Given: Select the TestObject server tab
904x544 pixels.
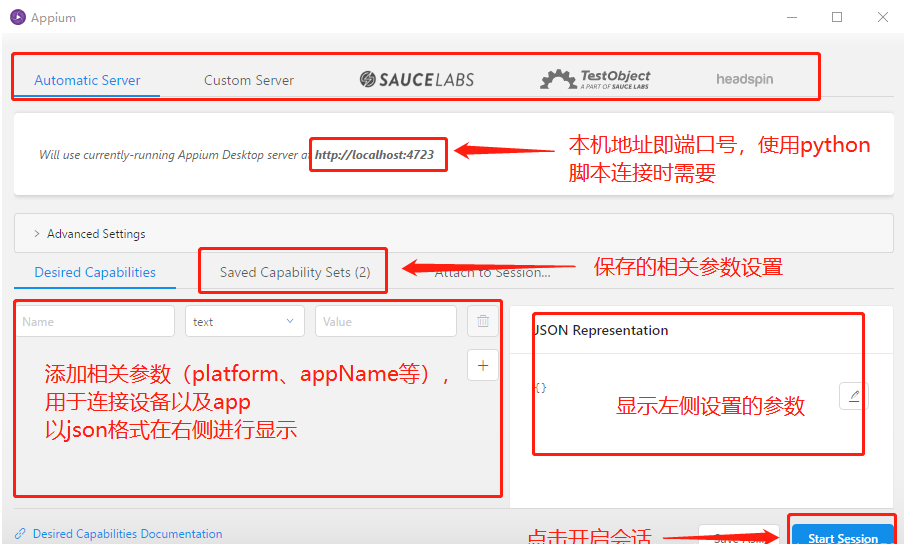Looking at the screenshot, I should (x=596, y=79).
